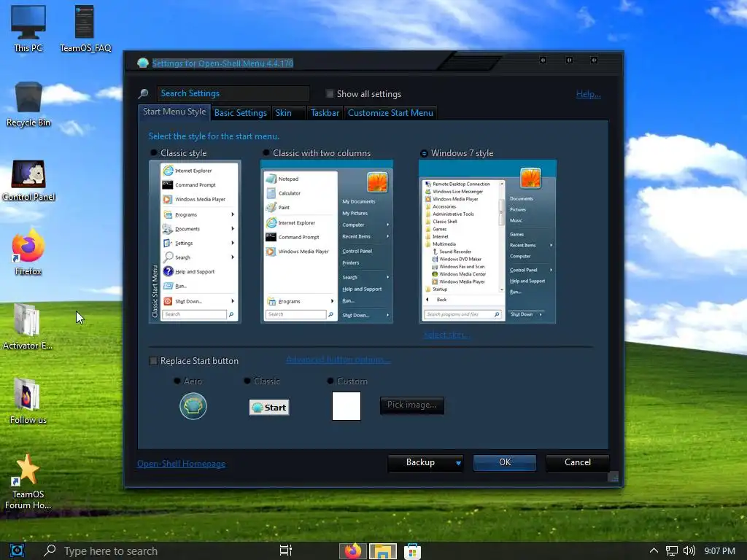
Task: Select TeamOS Forum star shortcut
Action: click(x=28, y=481)
